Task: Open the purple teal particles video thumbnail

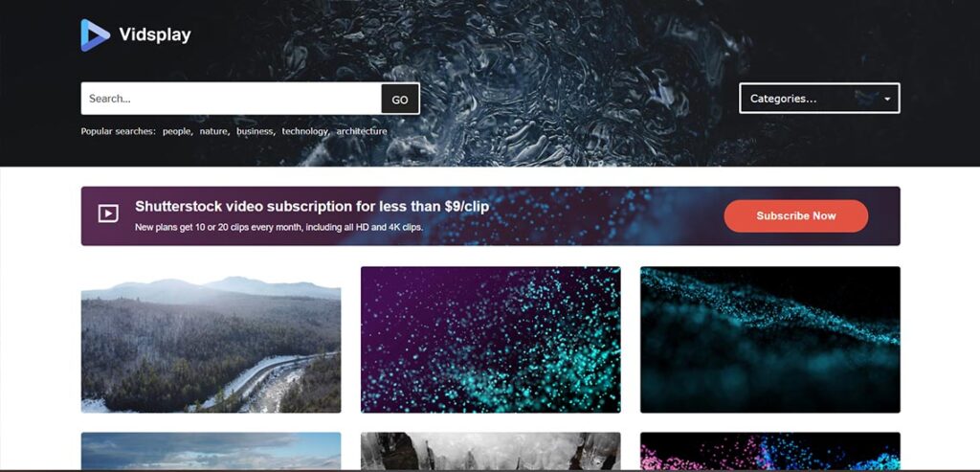Action: point(491,340)
